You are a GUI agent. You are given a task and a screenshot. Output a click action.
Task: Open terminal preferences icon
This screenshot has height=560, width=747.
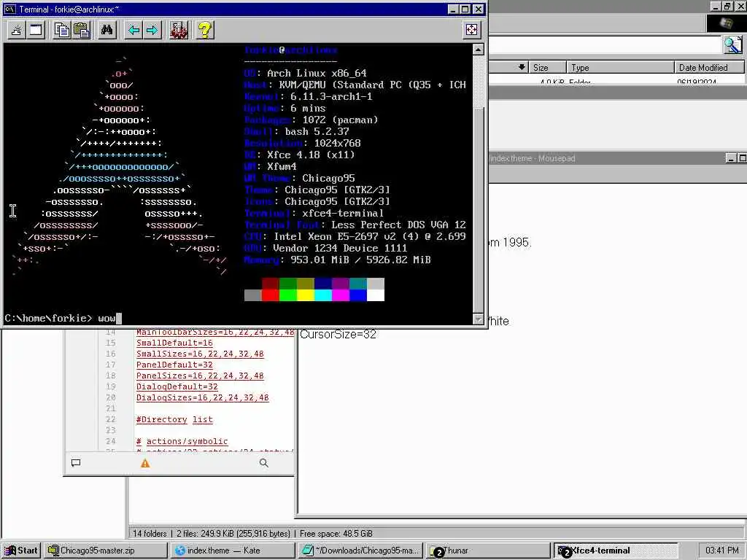[x=179, y=30]
